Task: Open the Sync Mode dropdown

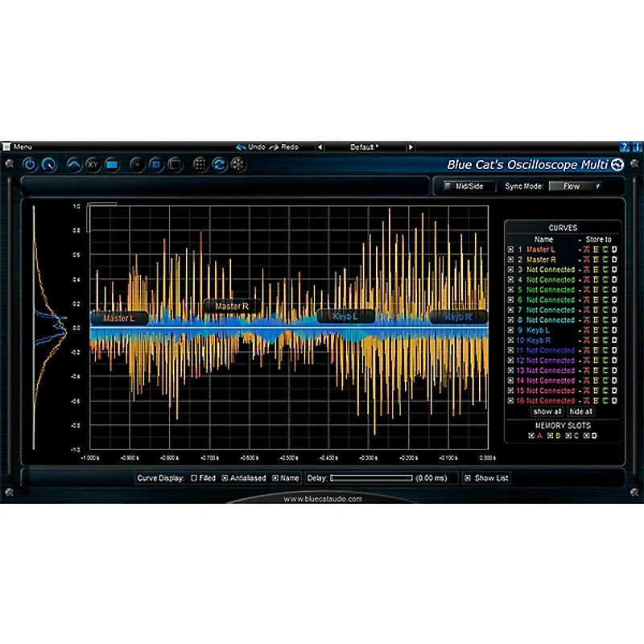Action: (x=575, y=186)
